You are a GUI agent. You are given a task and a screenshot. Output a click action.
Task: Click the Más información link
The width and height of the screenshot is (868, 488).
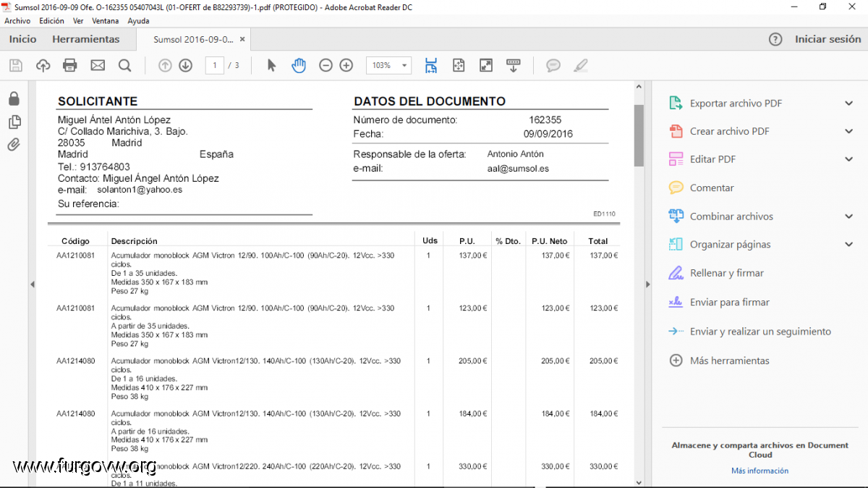[x=759, y=471]
